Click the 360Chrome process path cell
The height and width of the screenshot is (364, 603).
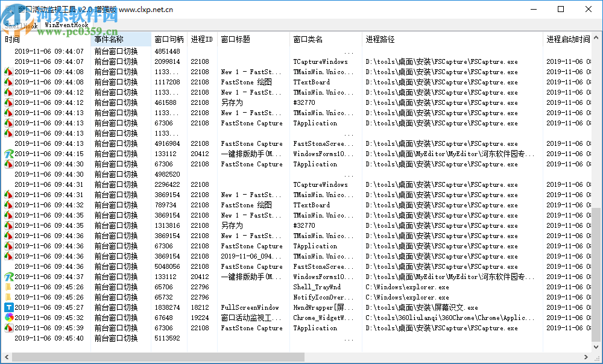pos(450,318)
